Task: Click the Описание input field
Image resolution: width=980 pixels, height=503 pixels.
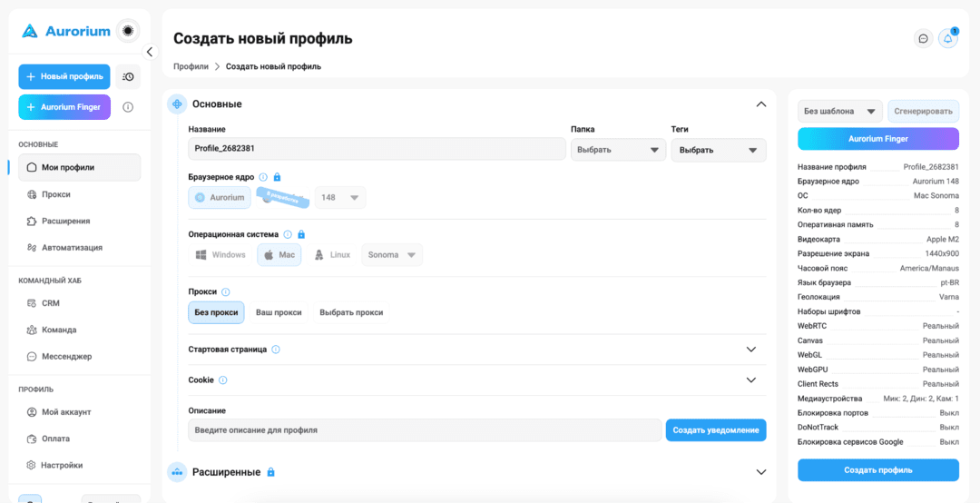Action: (425, 430)
